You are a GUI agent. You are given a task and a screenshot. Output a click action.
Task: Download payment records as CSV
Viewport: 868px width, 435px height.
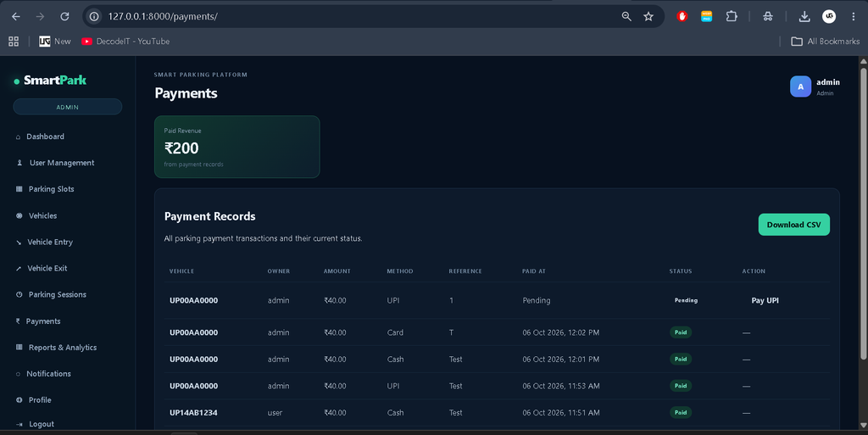coord(793,225)
